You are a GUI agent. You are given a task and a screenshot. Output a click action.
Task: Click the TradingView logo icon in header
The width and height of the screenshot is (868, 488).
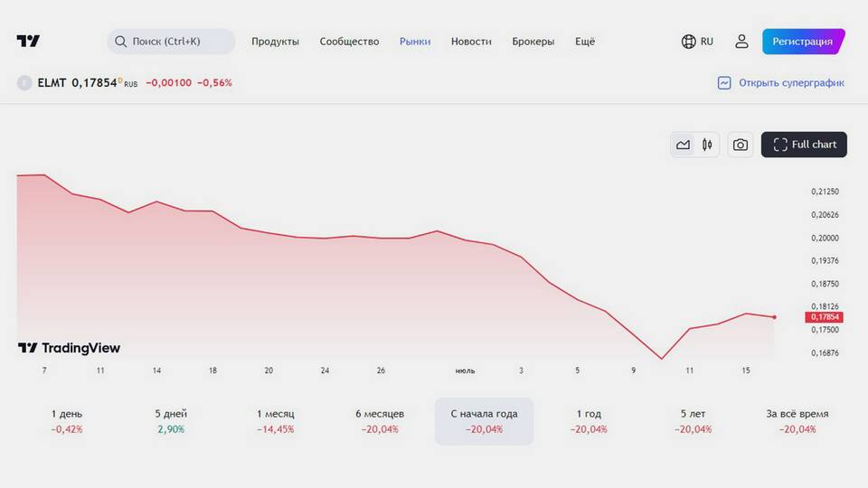28,42
